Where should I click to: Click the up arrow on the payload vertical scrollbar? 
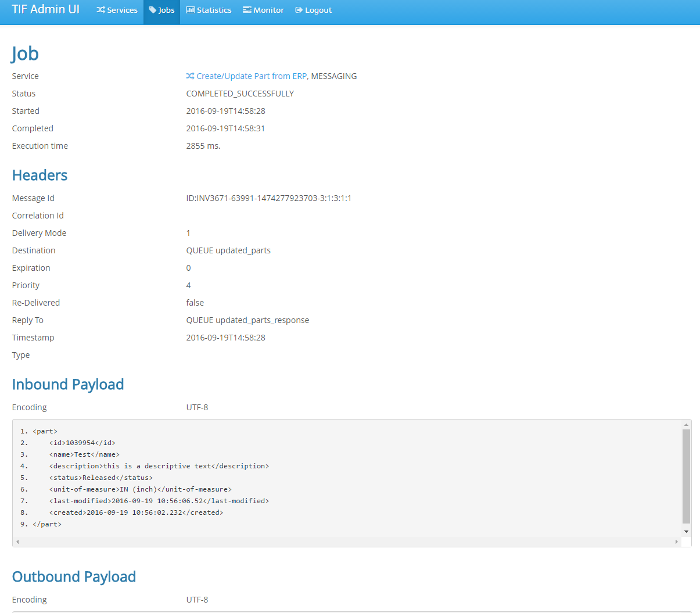click(687, 425)
